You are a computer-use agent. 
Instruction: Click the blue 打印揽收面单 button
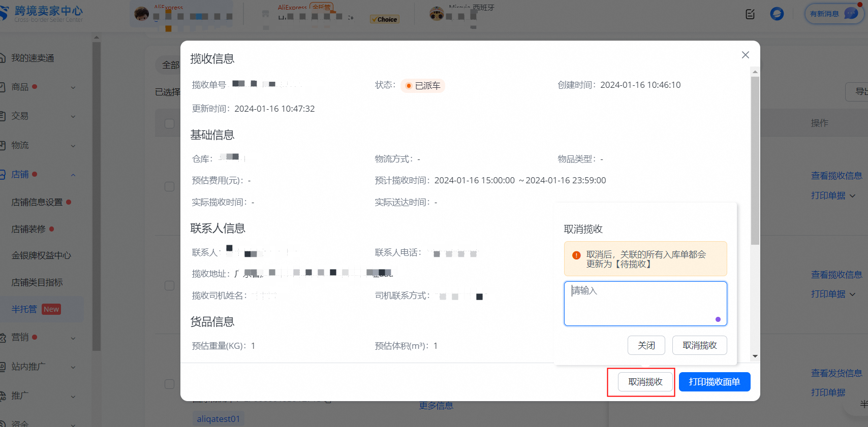point(714,382)
